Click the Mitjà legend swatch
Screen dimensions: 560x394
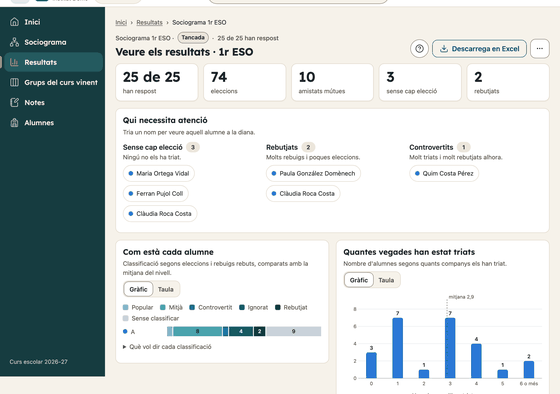(163, 308)
